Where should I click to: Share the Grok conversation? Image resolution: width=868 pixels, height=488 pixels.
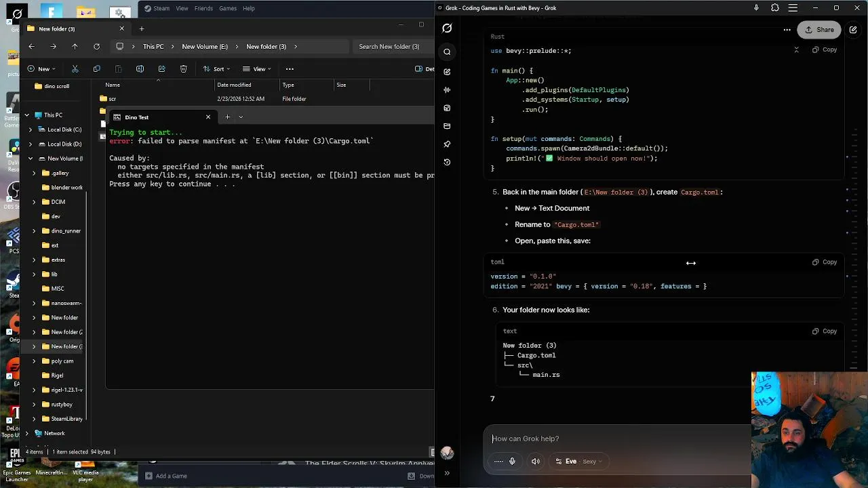coord(819,30)
